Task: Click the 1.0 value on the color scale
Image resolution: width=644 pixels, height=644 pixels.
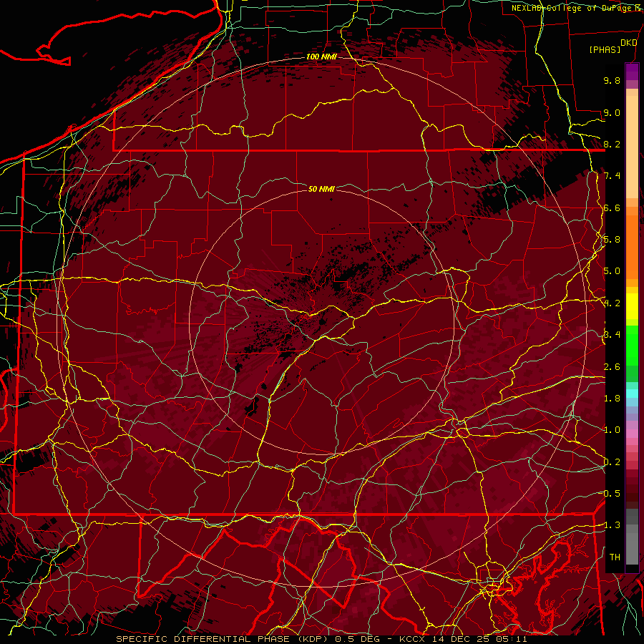Action: pos(612,430)
